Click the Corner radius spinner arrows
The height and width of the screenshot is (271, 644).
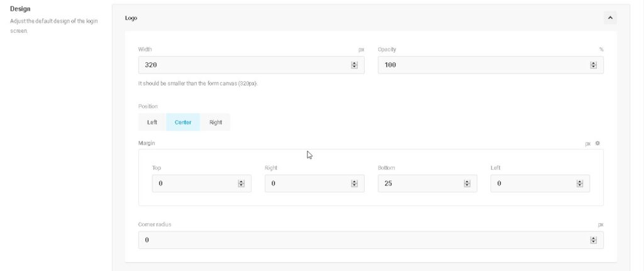[x=593, y=240]
